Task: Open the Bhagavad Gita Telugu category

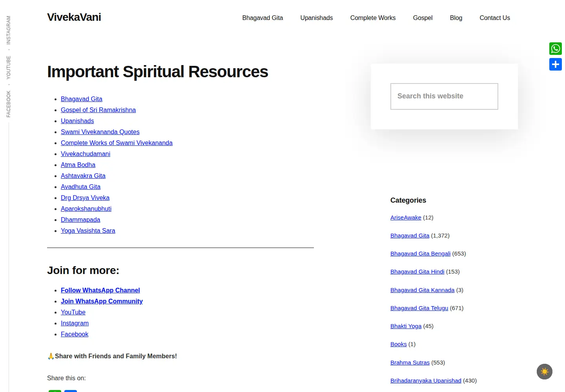Action: [x=419, y=308]
